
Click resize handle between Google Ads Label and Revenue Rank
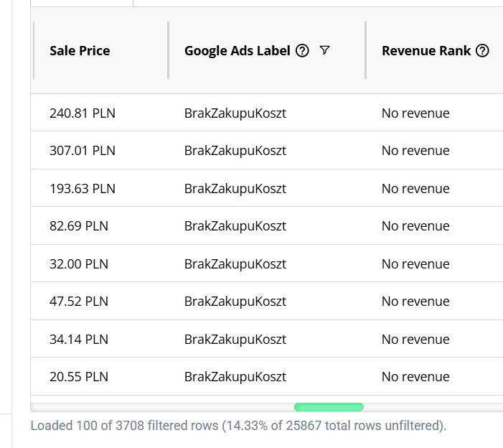(x=366, y=50)
